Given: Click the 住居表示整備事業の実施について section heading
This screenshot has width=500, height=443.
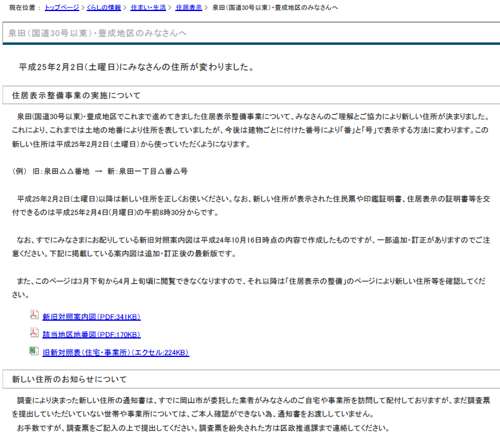Looking at the screenshot, I should tap(76, 96).
